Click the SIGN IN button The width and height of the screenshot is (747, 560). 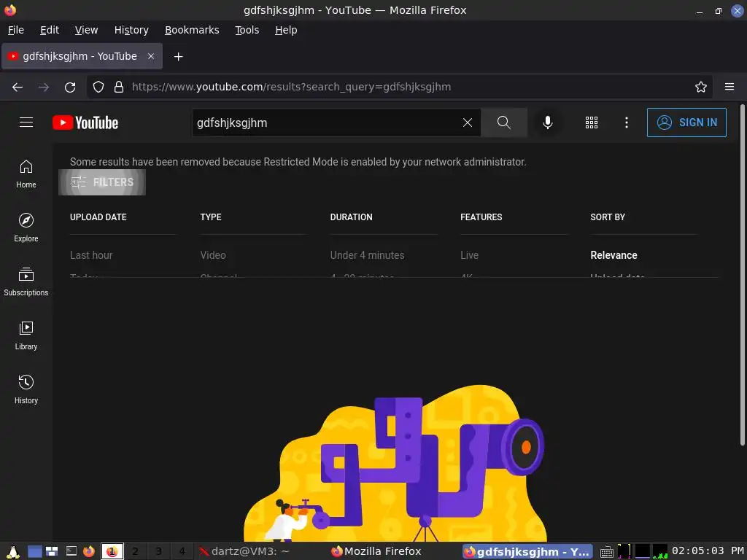click(x=686, y=122)
